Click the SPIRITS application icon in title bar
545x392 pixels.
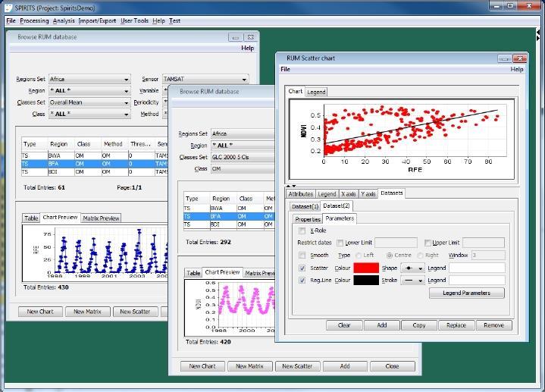tap(8, 8)
